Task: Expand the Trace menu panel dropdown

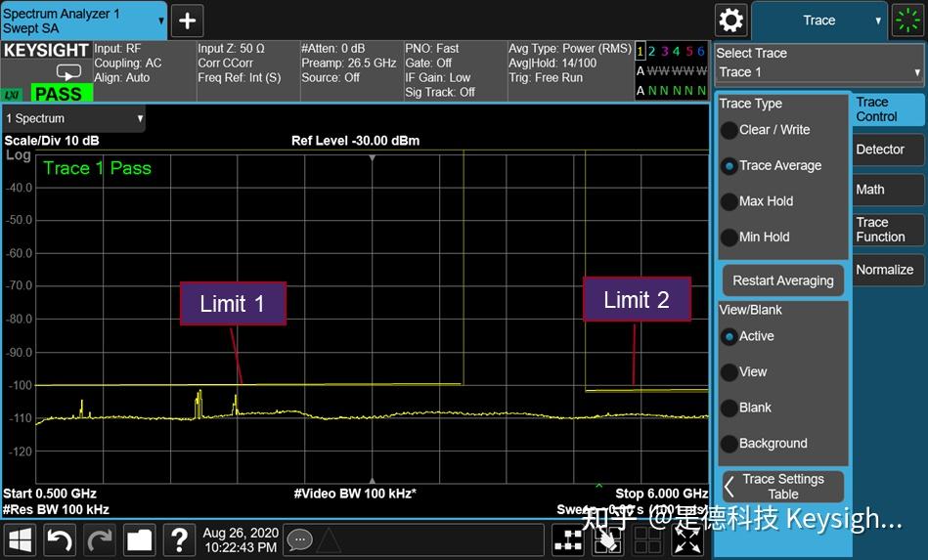Action: point(819,21)
